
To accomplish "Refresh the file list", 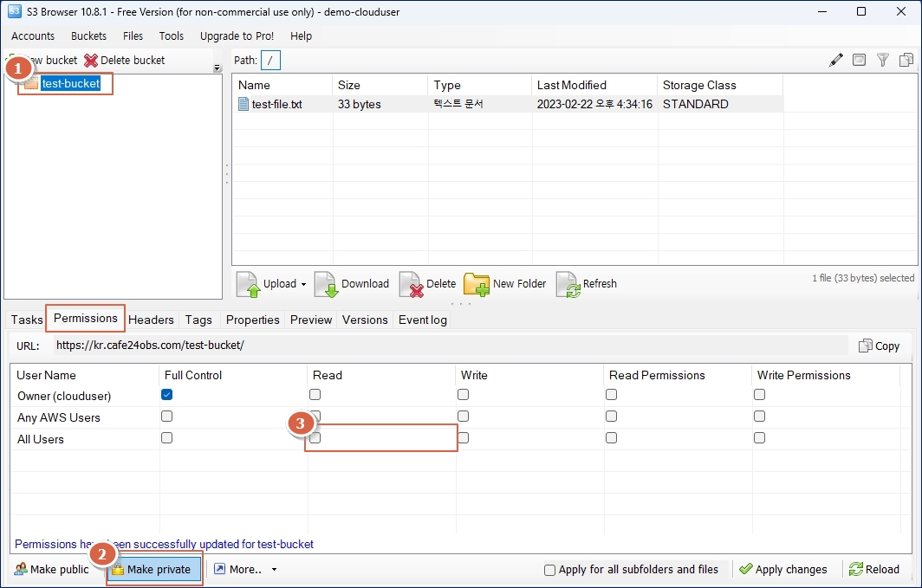I will 587,284.
